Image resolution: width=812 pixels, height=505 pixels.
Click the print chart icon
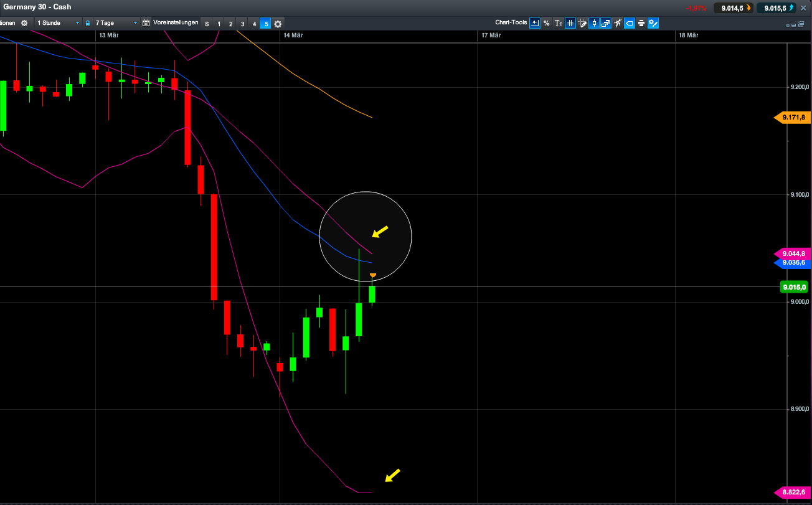[x=641, y=23]
